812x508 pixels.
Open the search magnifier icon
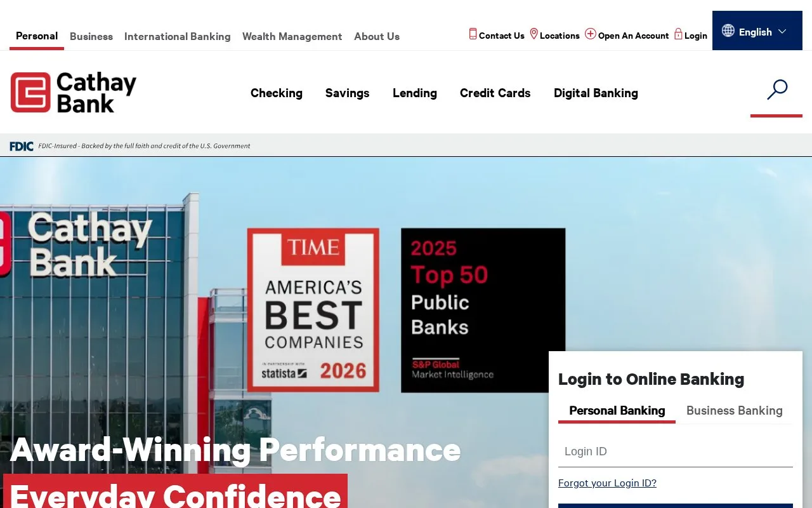tap(776, 90)
